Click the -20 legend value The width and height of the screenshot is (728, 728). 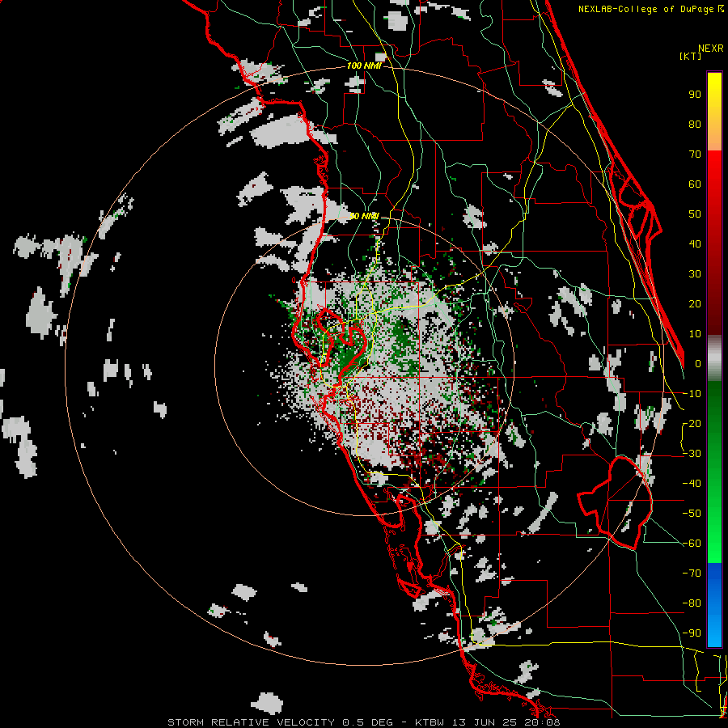(x=692, y=423)
